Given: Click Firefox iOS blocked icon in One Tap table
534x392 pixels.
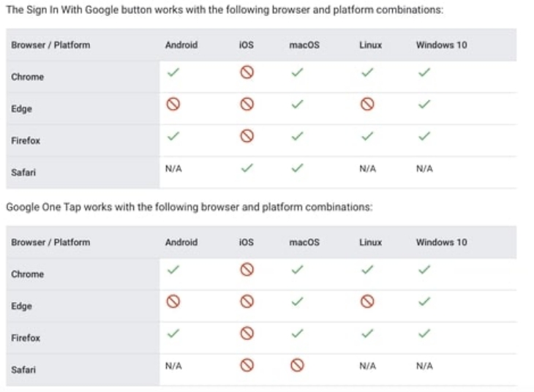Looking at the screenshot, I should point(247,333).
